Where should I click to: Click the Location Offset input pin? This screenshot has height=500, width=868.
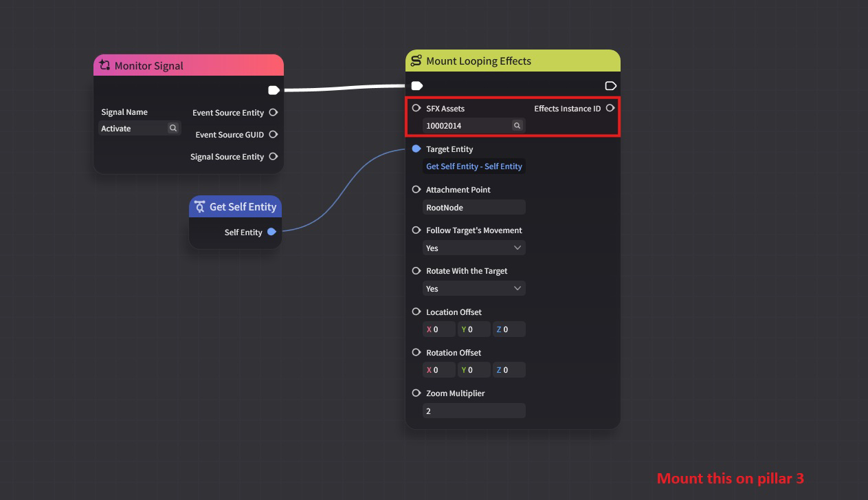pyautogui.click(x=416, y=312)
